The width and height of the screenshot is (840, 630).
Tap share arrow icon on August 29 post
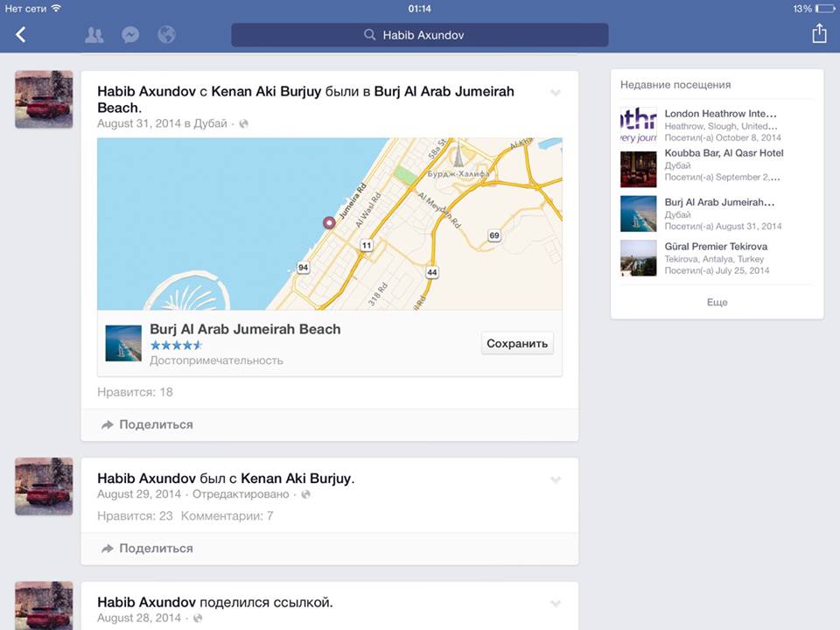108,549
